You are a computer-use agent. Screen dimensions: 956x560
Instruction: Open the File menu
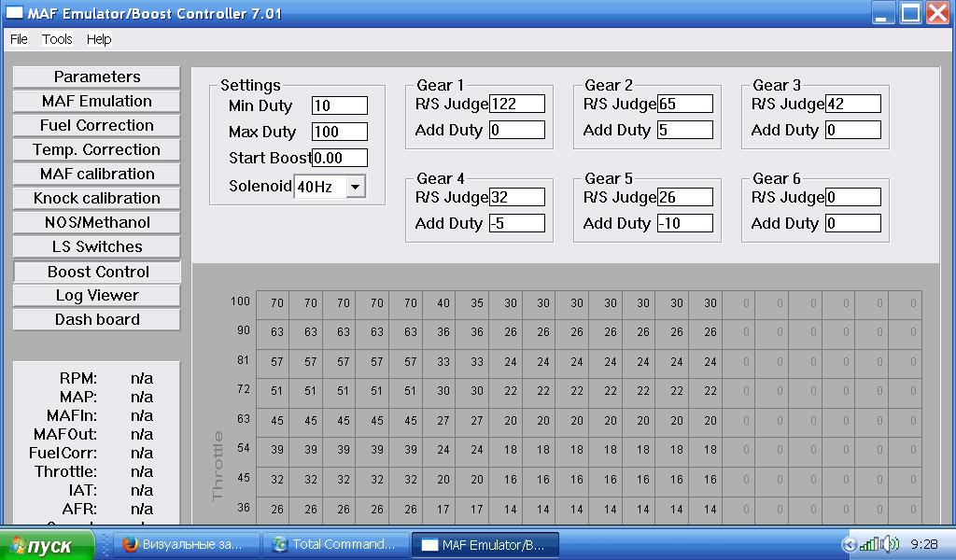(19, 39)
